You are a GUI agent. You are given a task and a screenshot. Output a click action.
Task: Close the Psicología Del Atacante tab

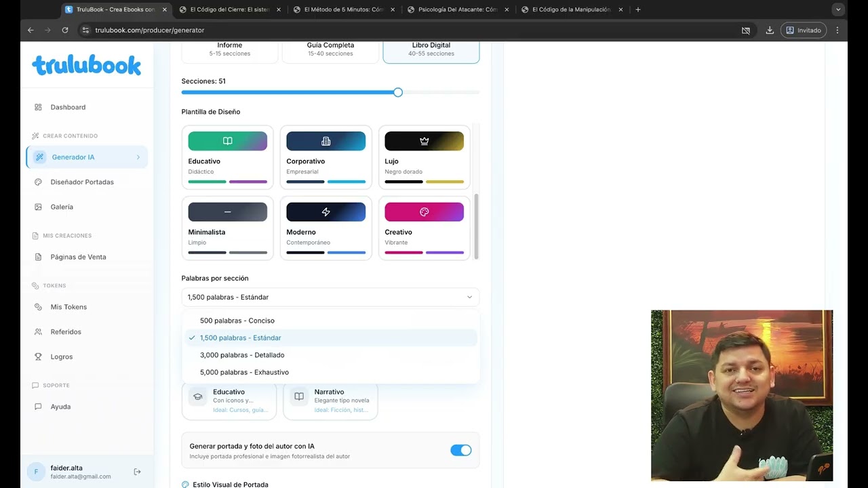(x=507, y=9)
